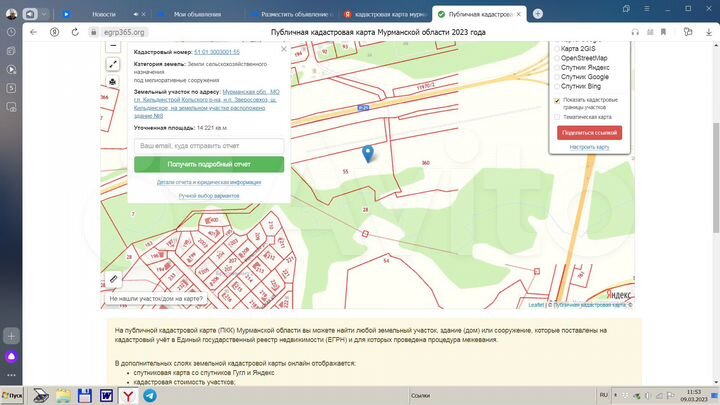Close the cadastral info popup

click(x=284, y=49)
